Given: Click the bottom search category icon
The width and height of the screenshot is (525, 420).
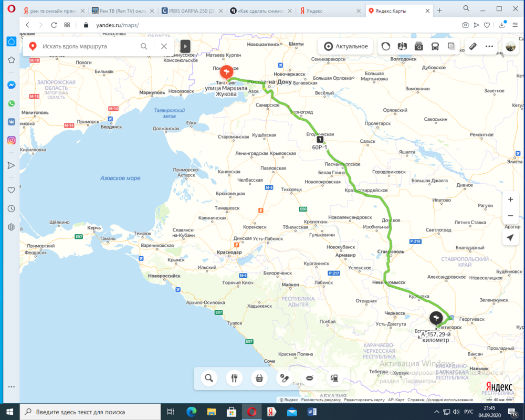Looking at the screenshot, I should [x=209, y=378].
